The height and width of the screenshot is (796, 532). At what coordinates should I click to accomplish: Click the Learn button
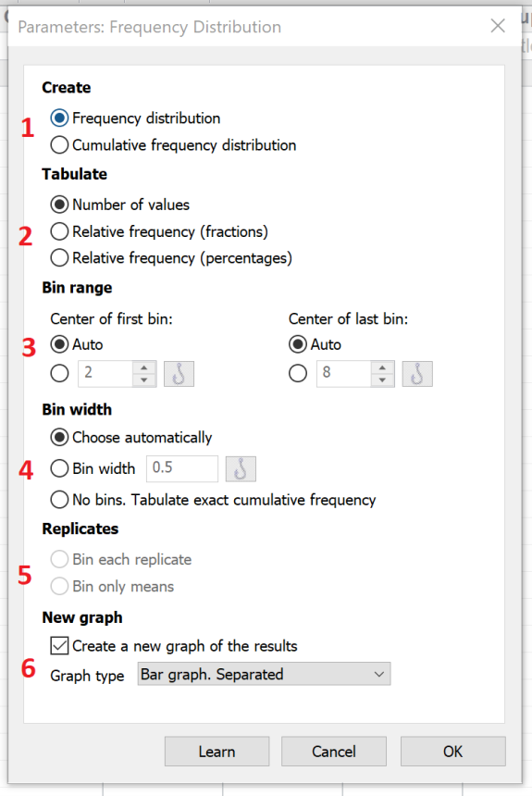click(x=217, y=752)
